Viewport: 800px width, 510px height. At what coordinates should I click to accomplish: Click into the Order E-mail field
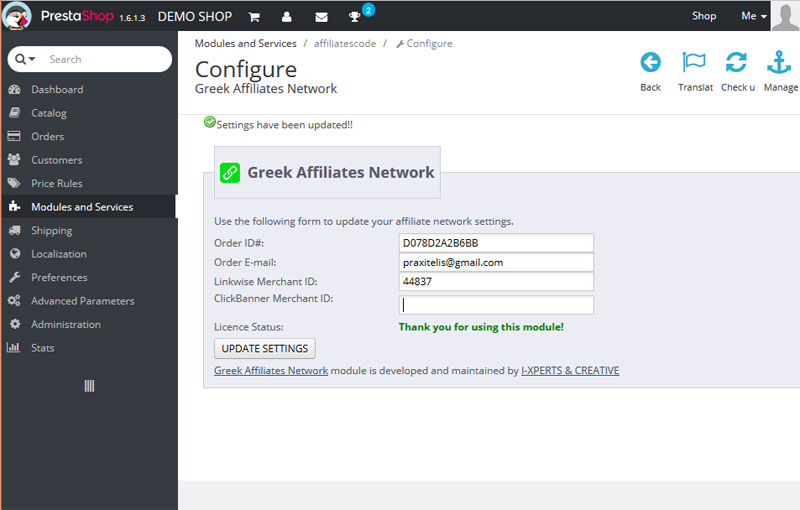click(496, 263)
